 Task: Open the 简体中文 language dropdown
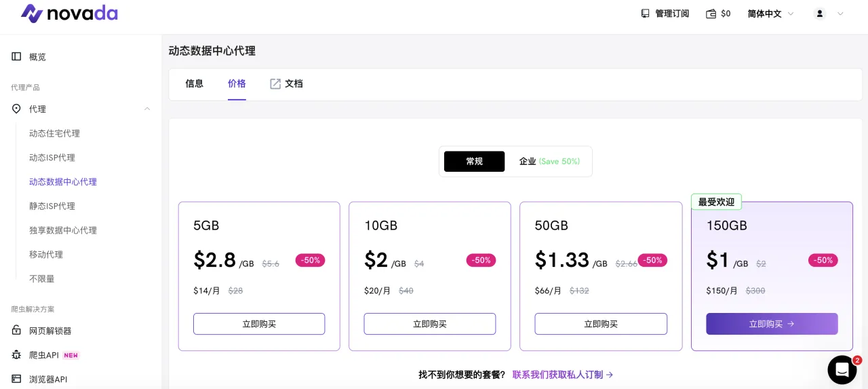pyautogui.click(x=770, y=14)
